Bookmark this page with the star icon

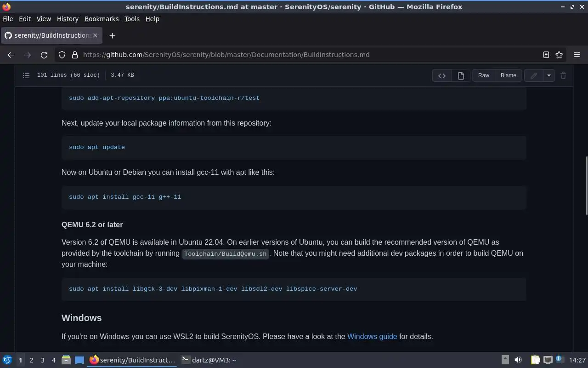pos(559,55)
